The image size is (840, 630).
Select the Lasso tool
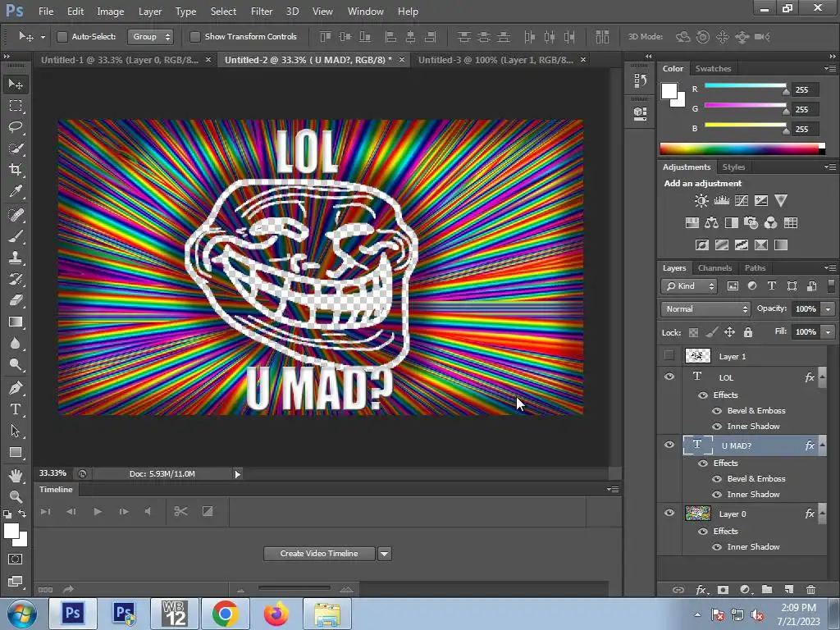[16, 127]
